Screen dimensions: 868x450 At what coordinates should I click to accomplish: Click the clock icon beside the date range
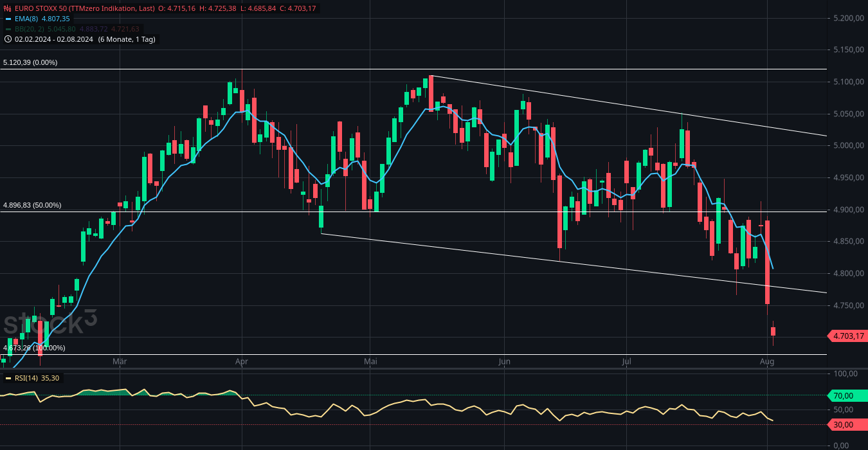pos(8,39)
